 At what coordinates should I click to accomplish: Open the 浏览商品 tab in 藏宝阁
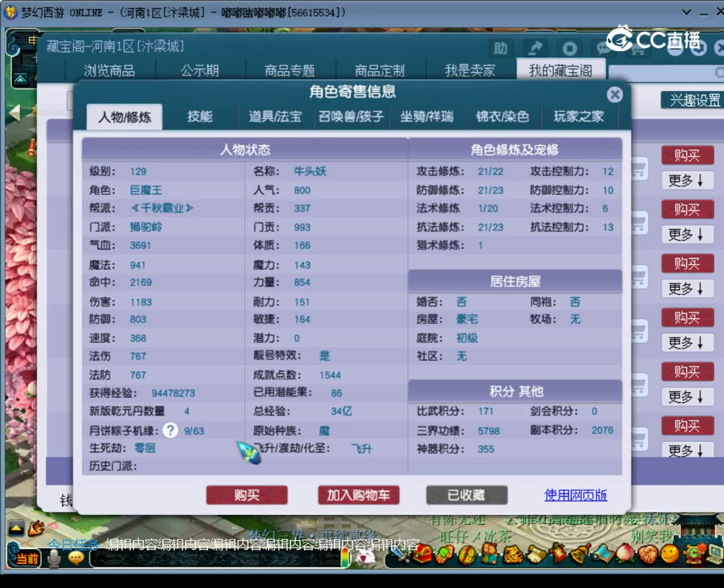click(x=110, y=71)
